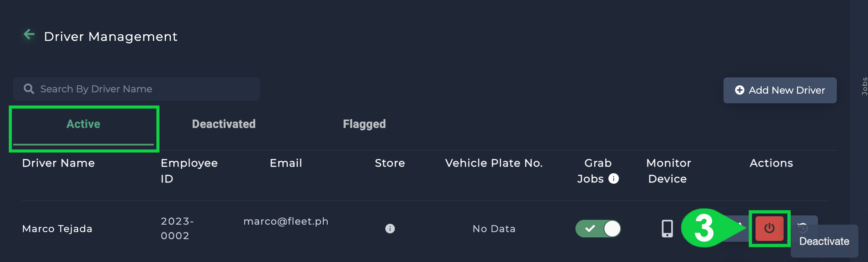Click the Add New Driver button
Screen dimensions: 868x262
(x=780, y=90)
